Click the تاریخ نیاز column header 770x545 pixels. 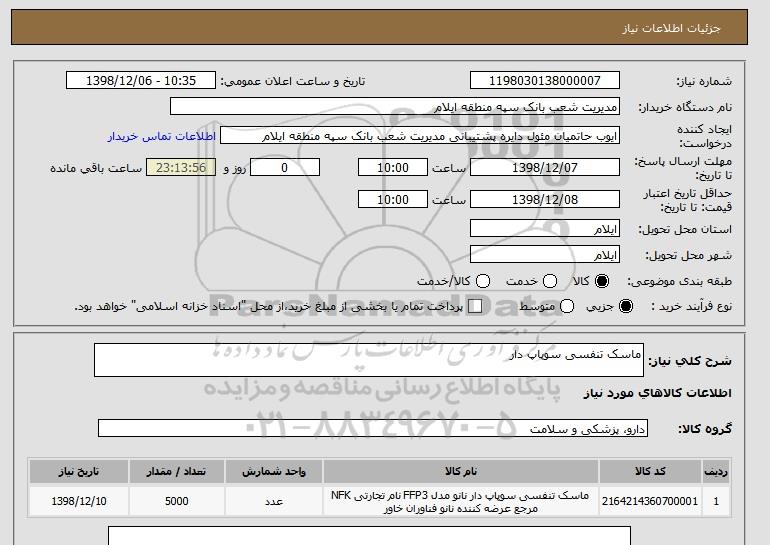[x=79, y=471]
